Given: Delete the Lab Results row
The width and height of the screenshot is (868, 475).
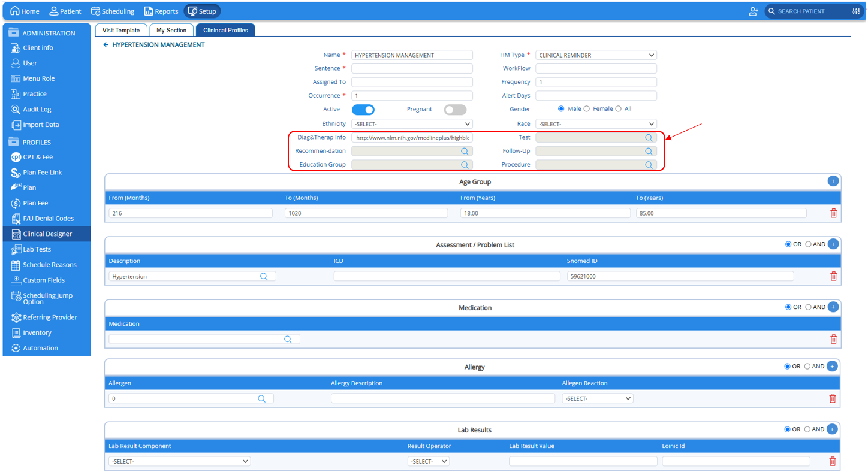Looking at the screenshot, I should [x=833, y=461].
